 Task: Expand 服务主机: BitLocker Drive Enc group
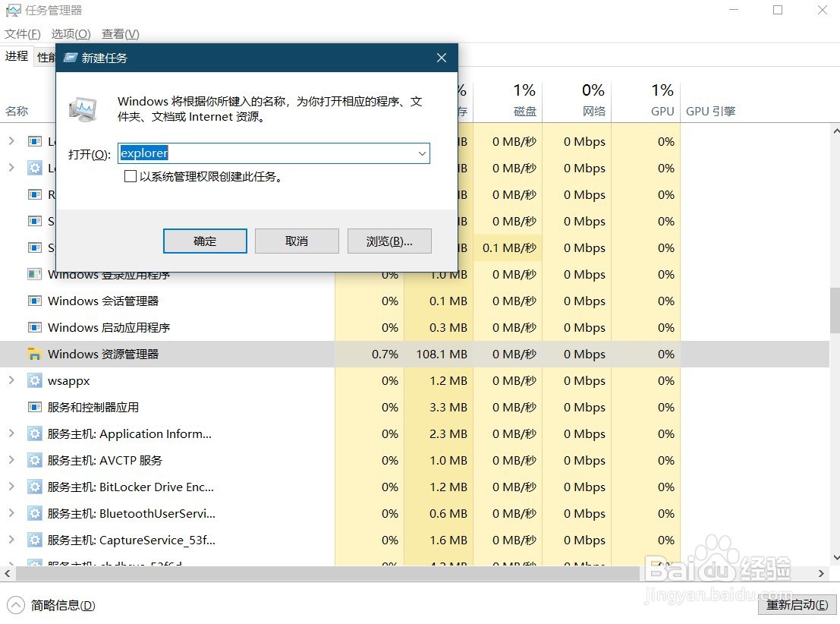point(11,487)
